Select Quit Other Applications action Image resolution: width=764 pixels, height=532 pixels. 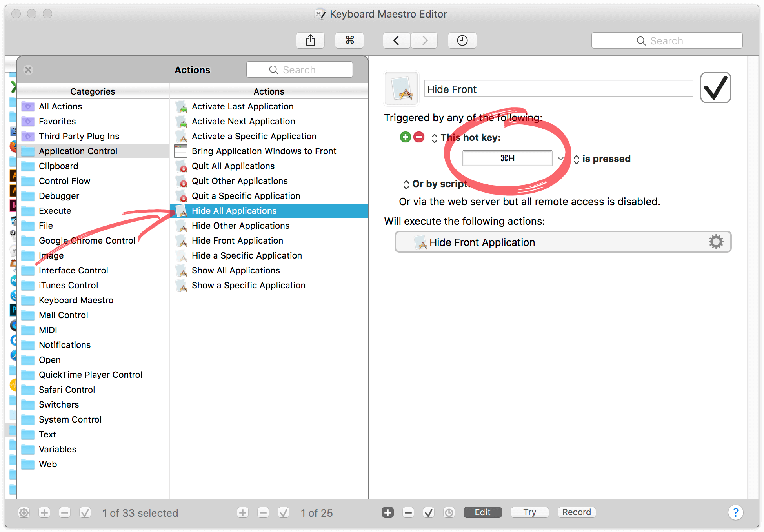coord(269,181)
